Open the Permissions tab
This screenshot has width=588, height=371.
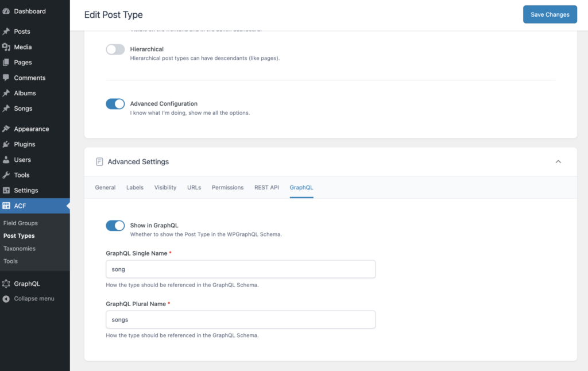tap(227, 187)
